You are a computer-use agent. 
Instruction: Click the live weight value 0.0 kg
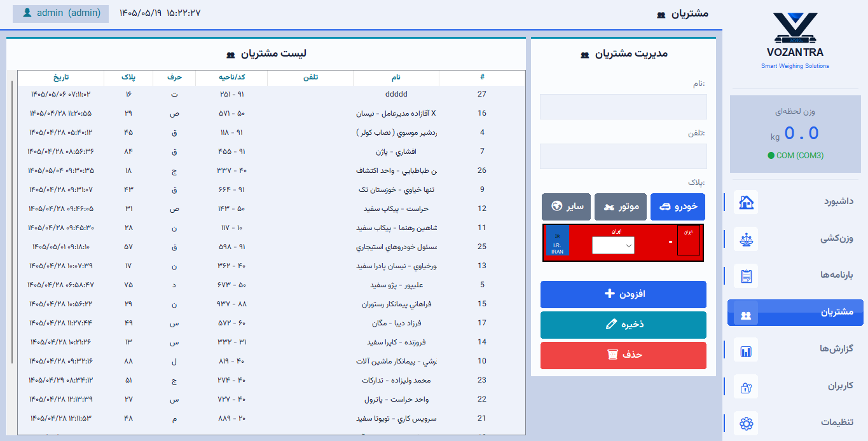point(794,133)
